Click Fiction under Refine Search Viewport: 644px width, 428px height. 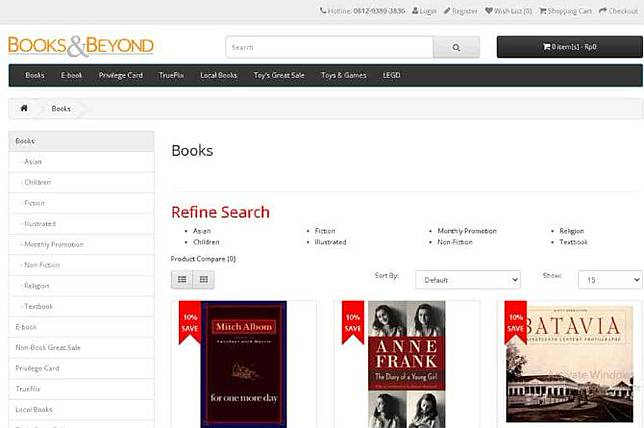325,231
